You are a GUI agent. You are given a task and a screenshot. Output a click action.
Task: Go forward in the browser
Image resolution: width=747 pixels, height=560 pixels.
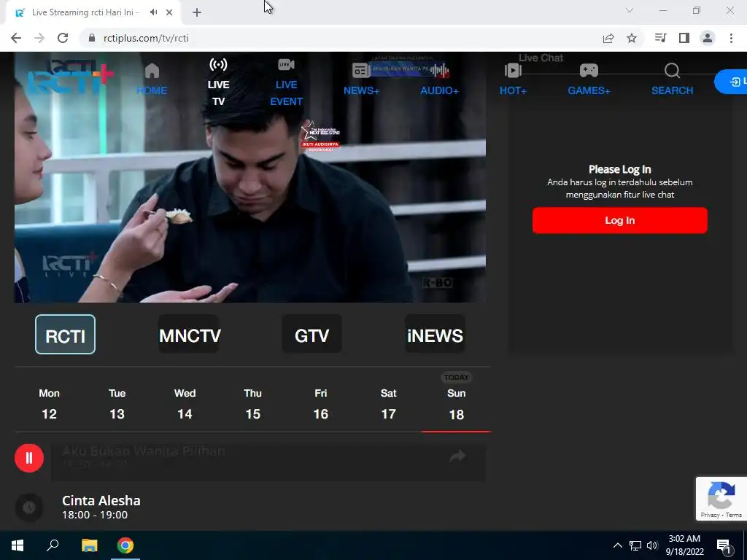(x=39, y=38)
